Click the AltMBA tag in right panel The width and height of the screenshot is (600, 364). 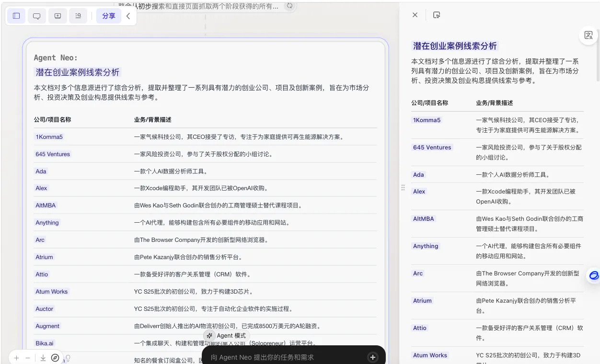[423, 219]
